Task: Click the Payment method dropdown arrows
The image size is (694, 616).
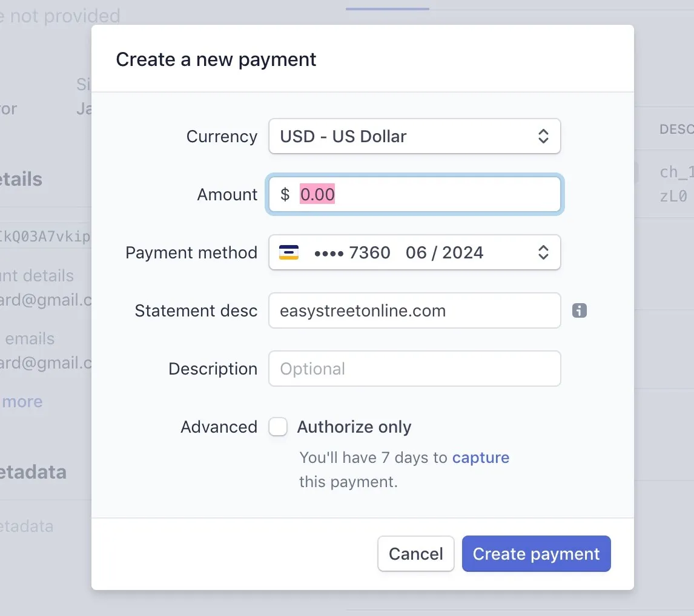Action: [x=543, y=252]
